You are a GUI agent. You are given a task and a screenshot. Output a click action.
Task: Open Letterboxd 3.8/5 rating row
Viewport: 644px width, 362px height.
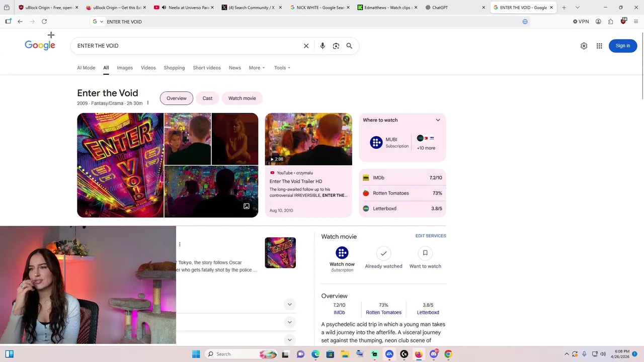click(403, 209)
